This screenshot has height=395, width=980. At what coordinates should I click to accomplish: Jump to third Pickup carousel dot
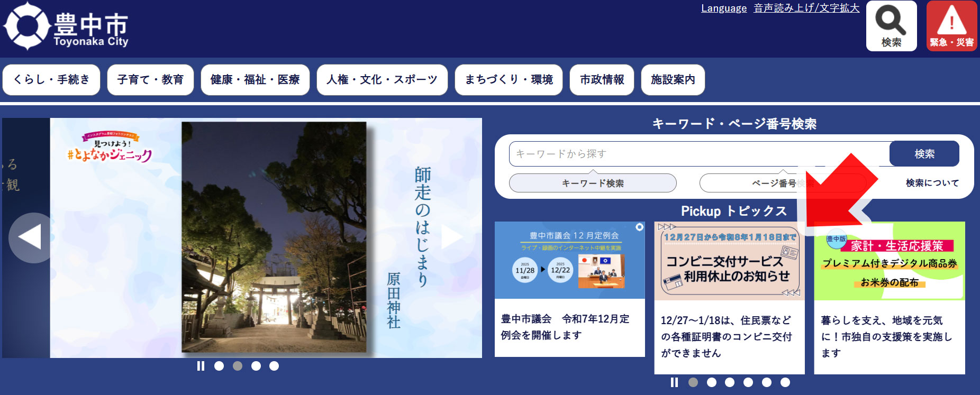(730, 382)
